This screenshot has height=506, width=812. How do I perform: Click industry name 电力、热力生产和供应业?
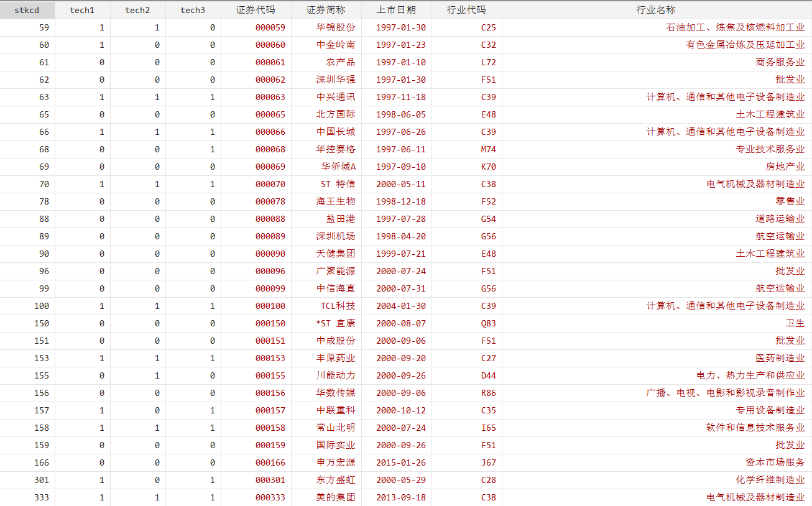point(750,375)
